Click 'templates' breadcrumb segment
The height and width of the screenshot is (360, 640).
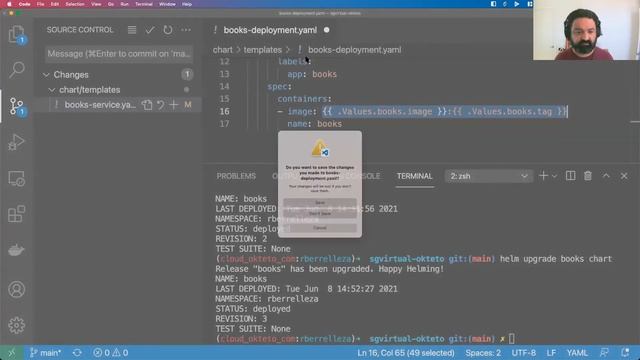(x=262, y=50)
